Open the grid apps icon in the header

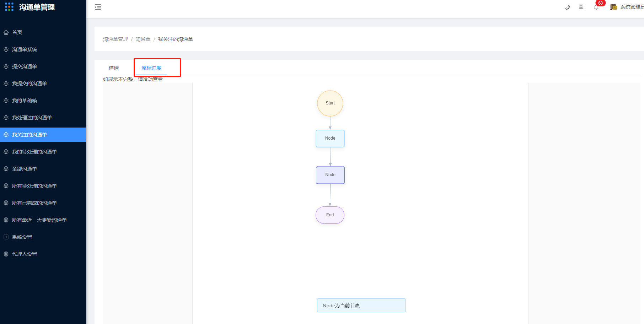[x=581, y=7]
